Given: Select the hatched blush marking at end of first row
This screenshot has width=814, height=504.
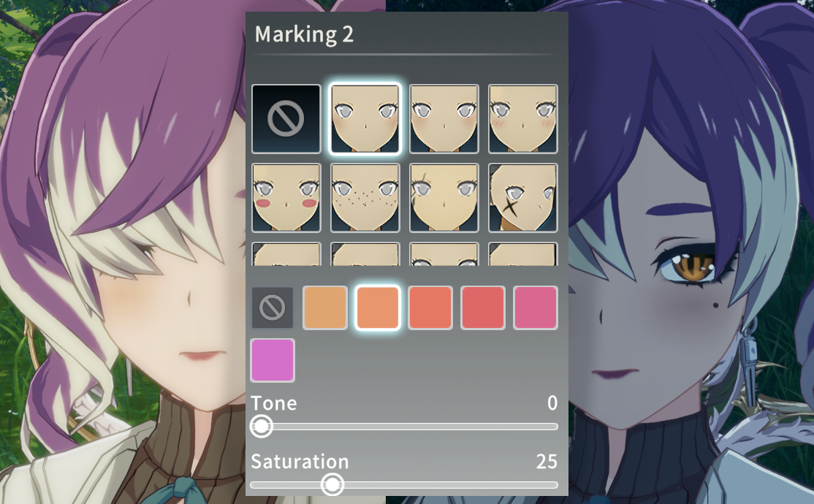Looking at the screenshot, I should [x=522, y=119].
